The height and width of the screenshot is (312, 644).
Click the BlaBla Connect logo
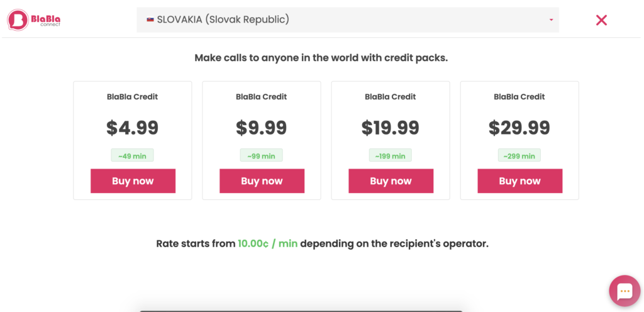tap(33, 20)
